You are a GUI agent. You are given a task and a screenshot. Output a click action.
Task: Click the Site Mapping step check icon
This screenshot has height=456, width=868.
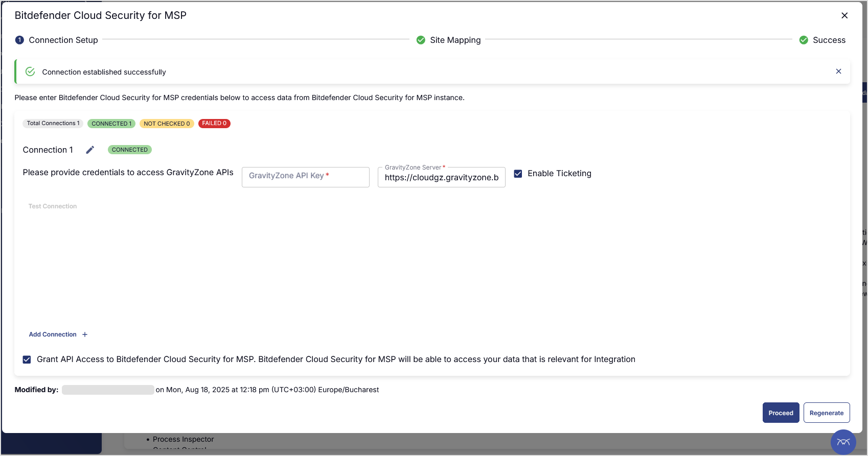click(x=421, y=40)
